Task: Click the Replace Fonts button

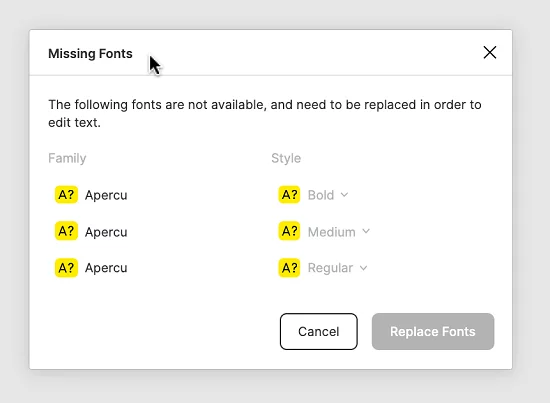Action: coord(433,331)
